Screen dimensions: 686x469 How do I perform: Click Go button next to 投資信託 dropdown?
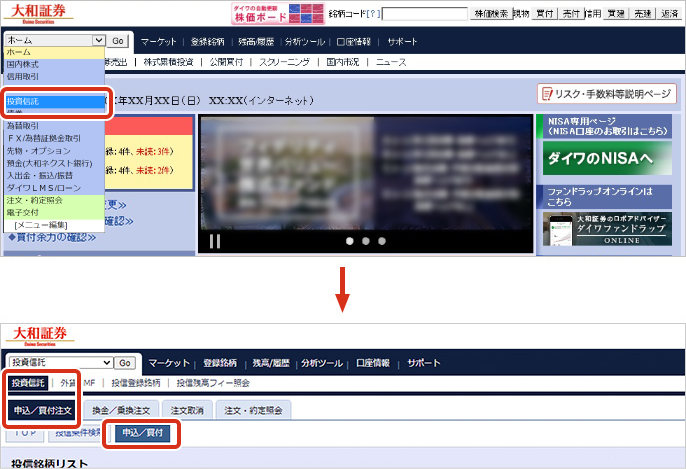coord(125,363)
